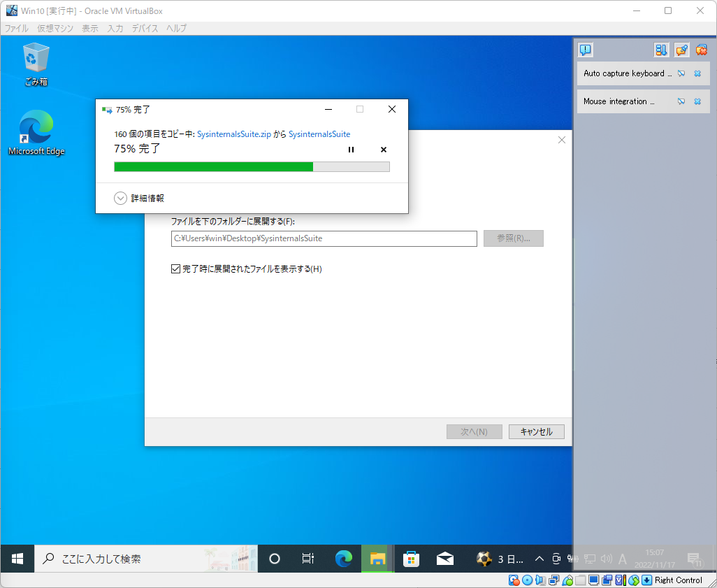717x588 pixels.
Task: Switch IME input mode A indicator
Action: pyautogui.click(x=623, y=559)
